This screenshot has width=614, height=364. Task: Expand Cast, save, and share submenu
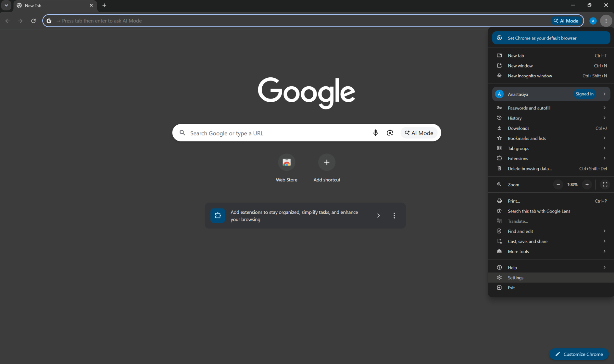point(551,241)
